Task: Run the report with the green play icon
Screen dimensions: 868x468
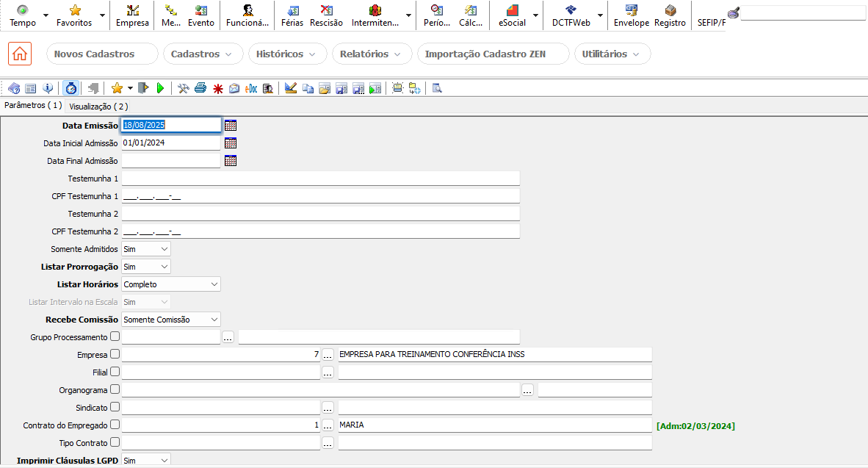Action: (161, 88)
